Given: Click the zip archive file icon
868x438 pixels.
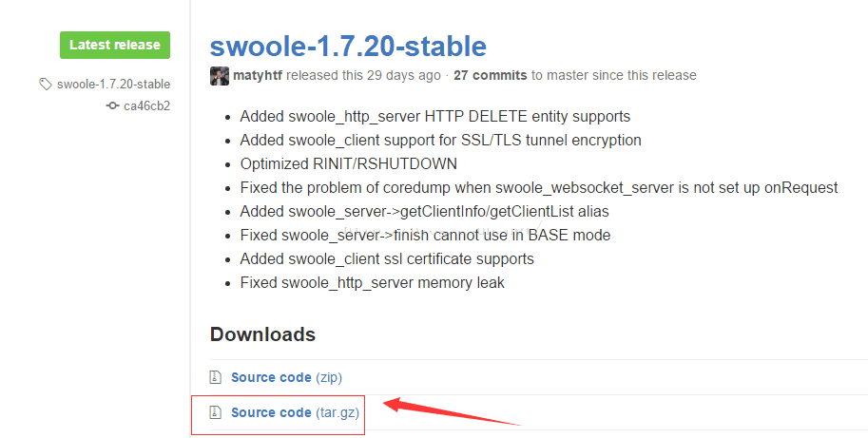Looking at the screenshot, I should coord(216,377).
